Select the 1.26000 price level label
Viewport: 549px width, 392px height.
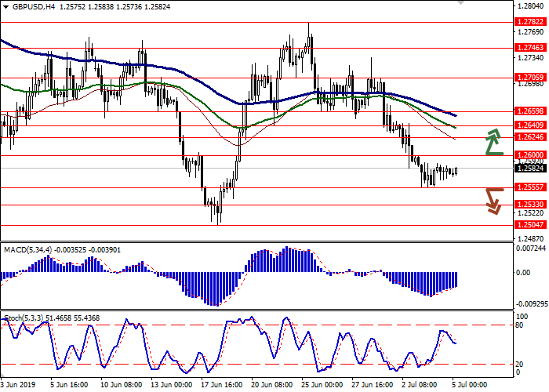[531, 155]
